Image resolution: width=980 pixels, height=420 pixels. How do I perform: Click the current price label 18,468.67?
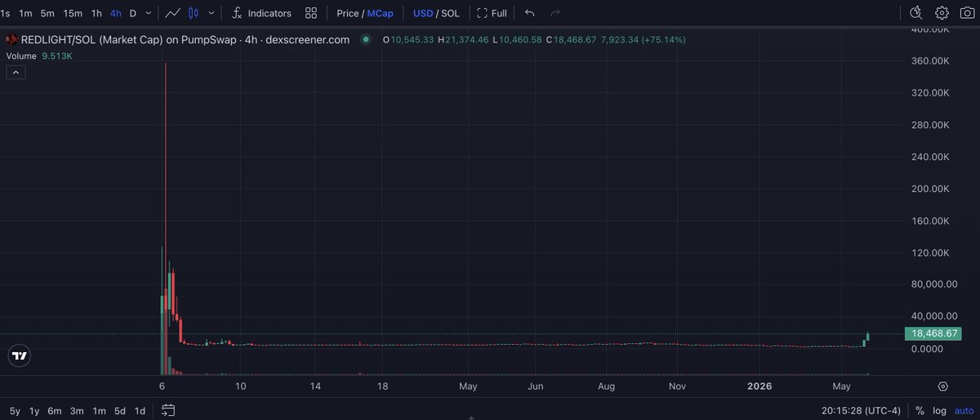[x=933, y=333]
